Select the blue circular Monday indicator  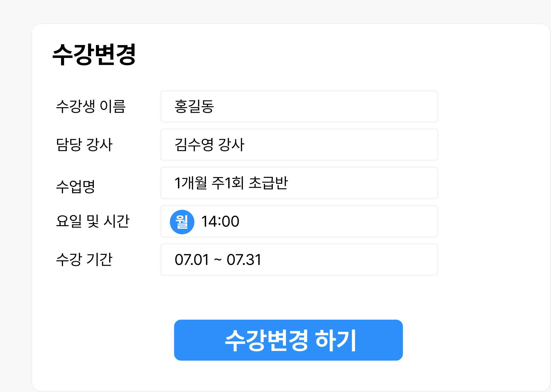coord(182,222)
